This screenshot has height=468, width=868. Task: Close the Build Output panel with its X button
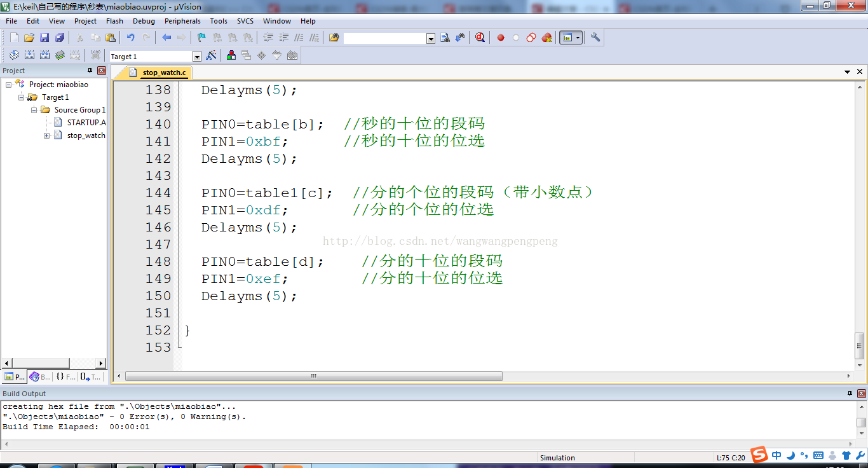pyautogui.click(x=862, y=394)
